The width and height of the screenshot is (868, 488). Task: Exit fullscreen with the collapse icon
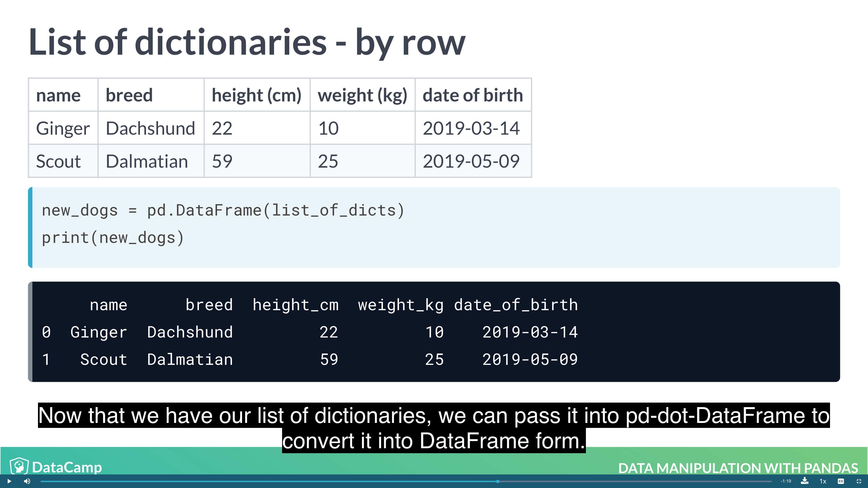[859, 481]
